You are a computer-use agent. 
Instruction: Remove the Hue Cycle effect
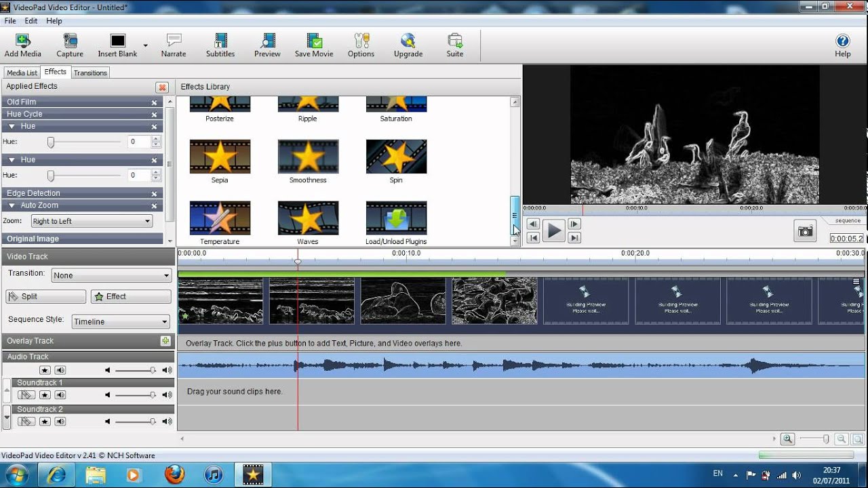coord(155,115)
